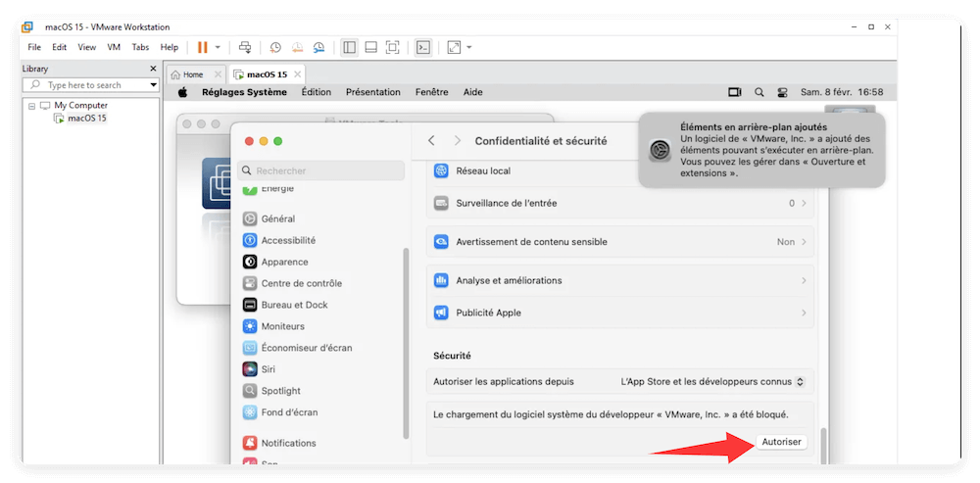Click the privacy pane vertical scrollbar
Image resolution: width=980 pixels, height=483 pixels.
click(x=824, y=446)
